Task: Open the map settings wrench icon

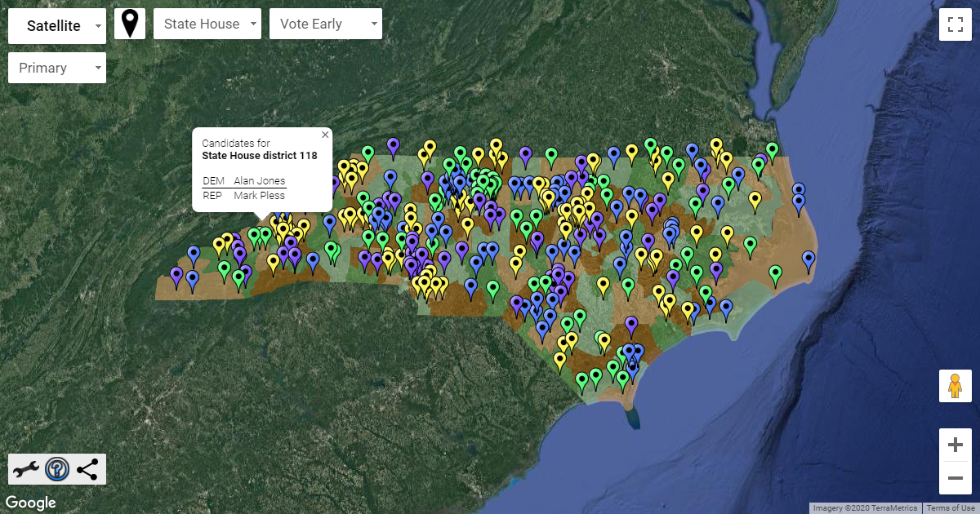Action: (x=27, y=468)
